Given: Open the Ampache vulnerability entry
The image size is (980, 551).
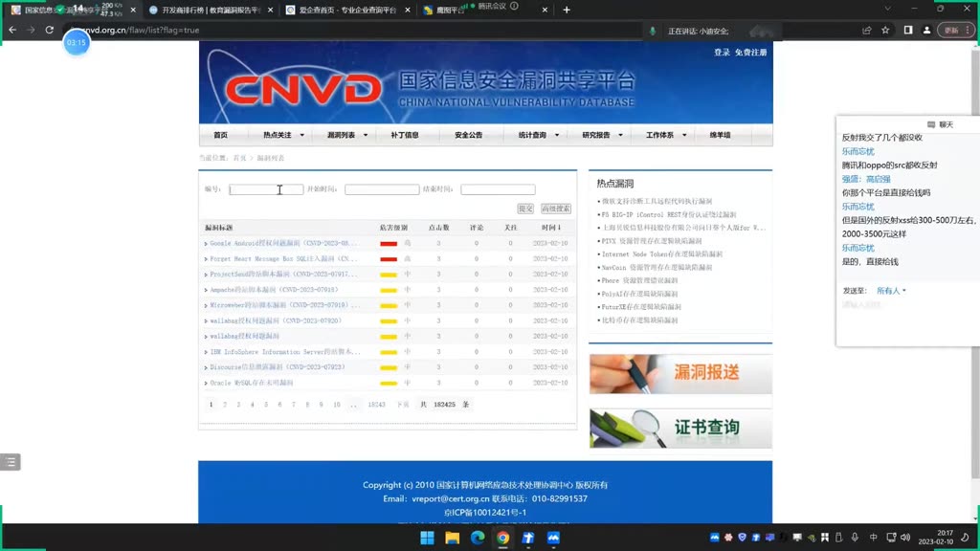Looking at the screenshot, I should (274, 290).
